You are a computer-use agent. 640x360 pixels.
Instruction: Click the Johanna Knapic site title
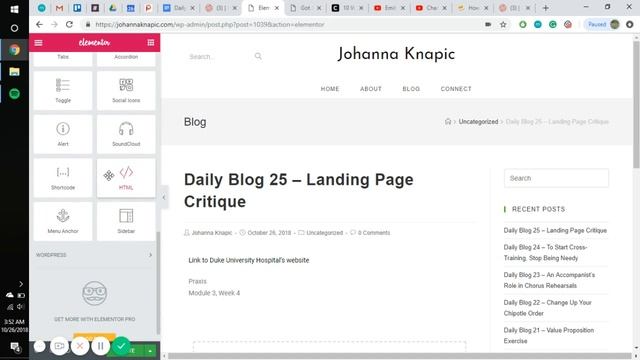pos(396,54)
